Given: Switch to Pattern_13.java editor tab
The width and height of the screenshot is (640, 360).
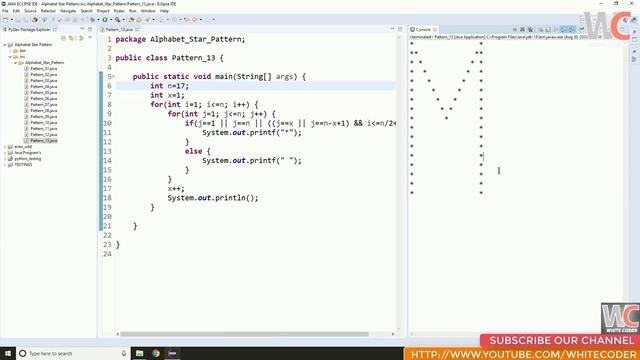Looking at the screenshot, I should [x=119, y=29].
